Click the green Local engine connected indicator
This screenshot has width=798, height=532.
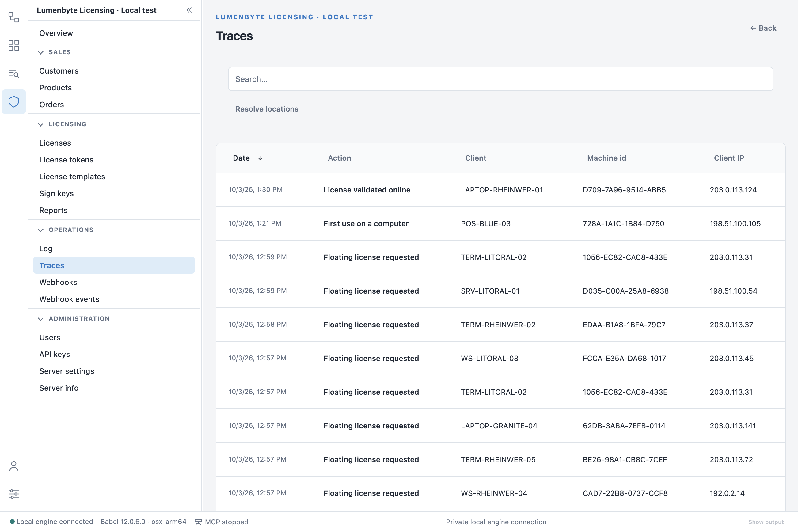coord(12,522)
